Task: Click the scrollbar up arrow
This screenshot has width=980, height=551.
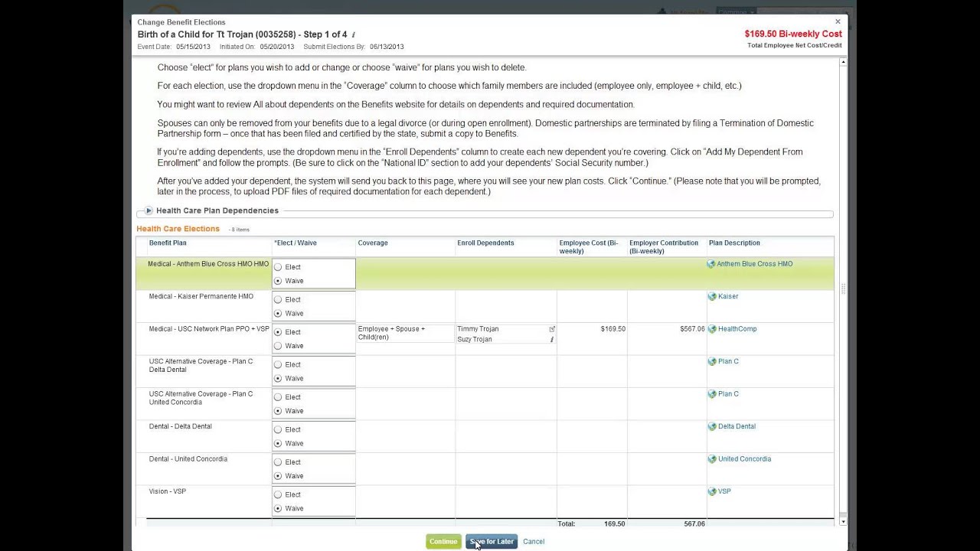Action: pos(844,62)
